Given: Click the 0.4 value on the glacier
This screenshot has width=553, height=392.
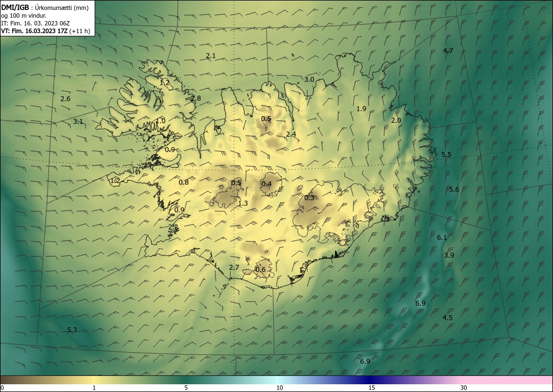Looking at the screenshot, I should point(267,184).
